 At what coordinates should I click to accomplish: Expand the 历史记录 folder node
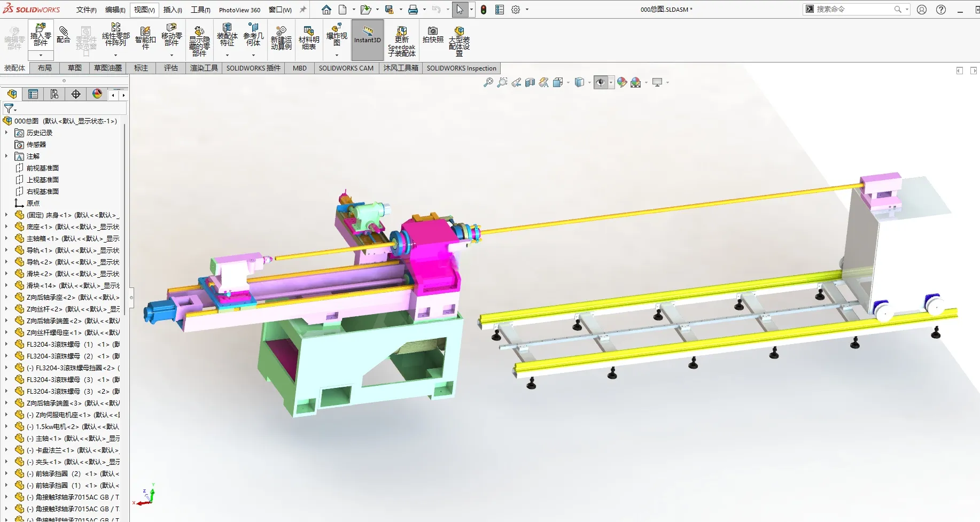pos(6,133)
